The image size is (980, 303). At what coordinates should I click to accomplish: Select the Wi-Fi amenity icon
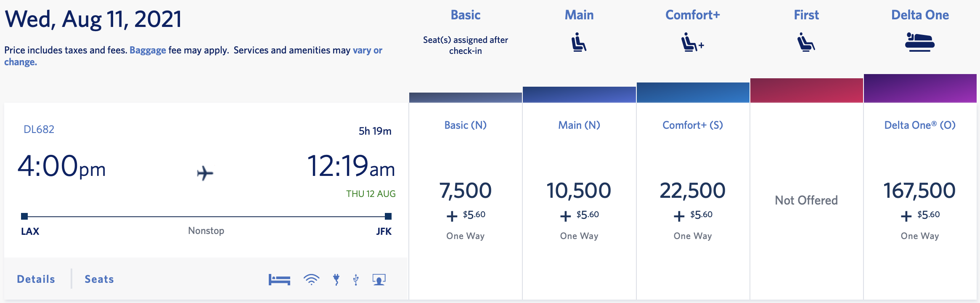311,279
